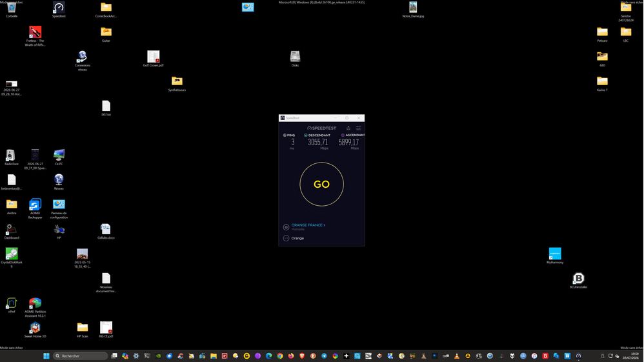The width and height of the screenshot is (644, 362).
Task: Select the Cellules.docx document
Action: pos(106,232)
